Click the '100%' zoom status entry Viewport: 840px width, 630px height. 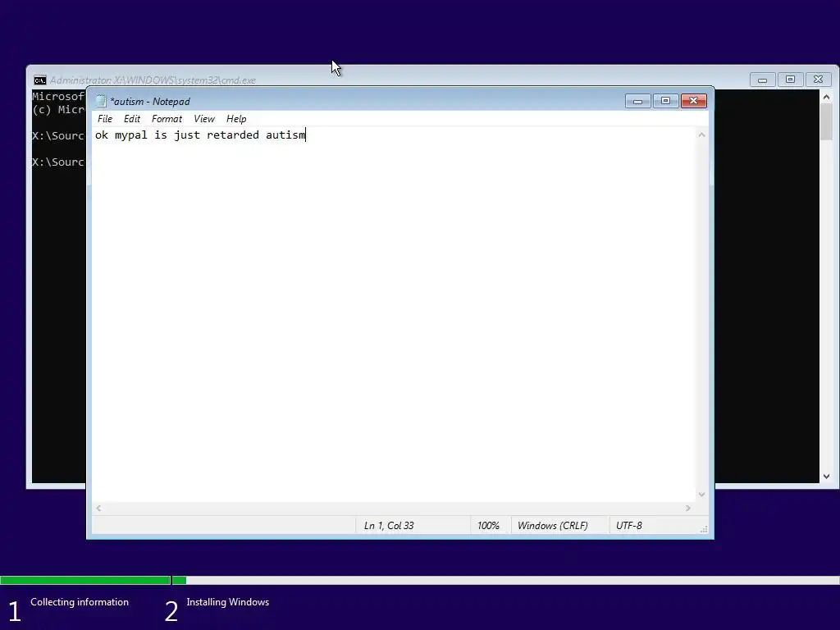click(x=488, y=526)
